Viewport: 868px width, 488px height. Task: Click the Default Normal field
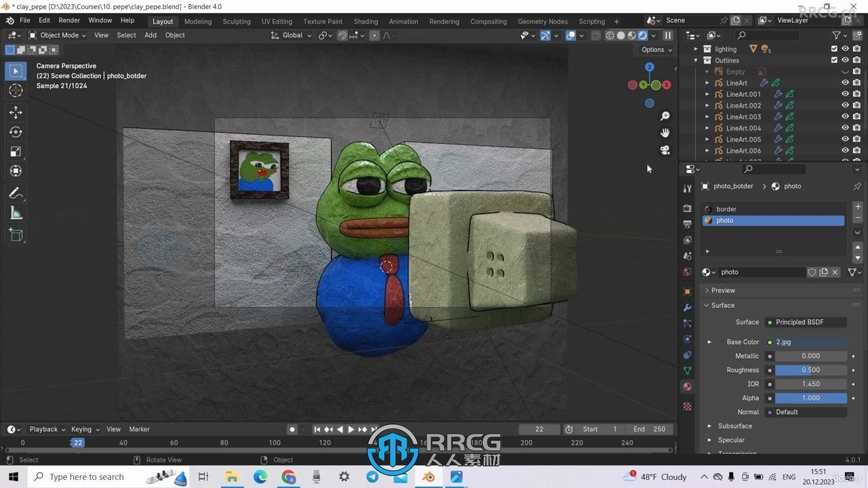[x=806, y=412]
